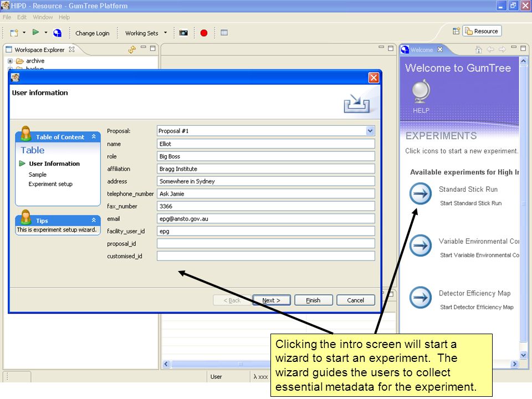The image size is (532, 399).
Task: Minimize the central editor area
Action: click(381, 48)
